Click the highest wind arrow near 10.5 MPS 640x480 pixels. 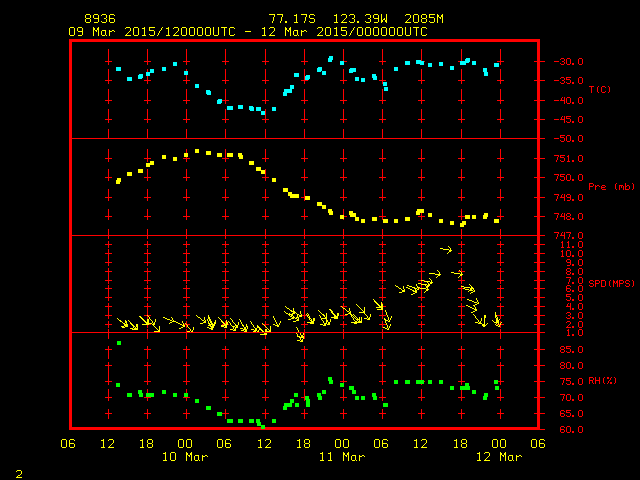446,249
